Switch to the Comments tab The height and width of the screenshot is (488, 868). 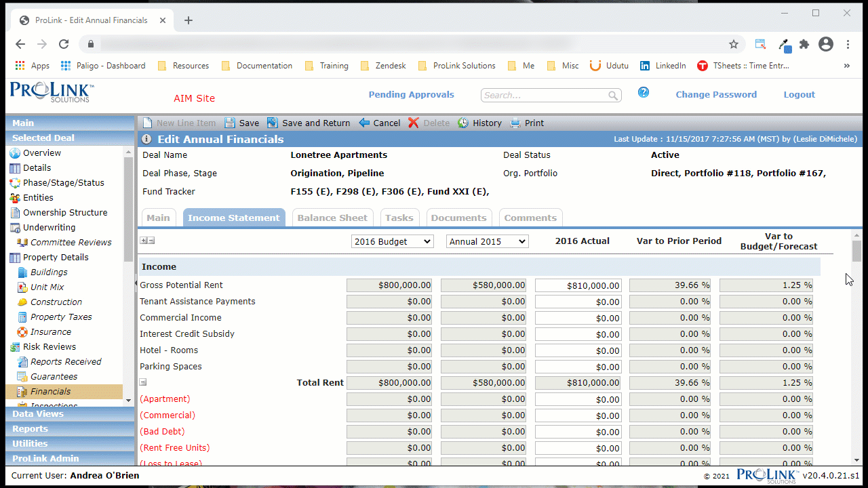tap(530, 218)
